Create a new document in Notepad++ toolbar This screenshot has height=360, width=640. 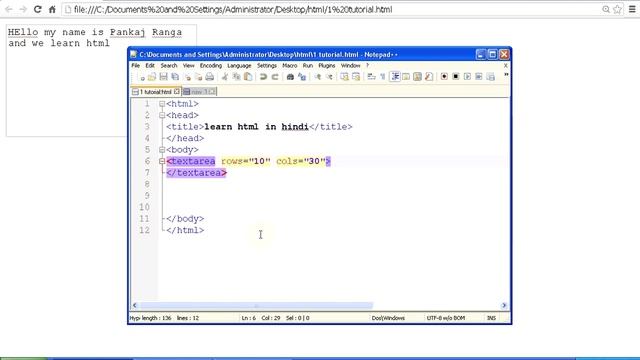click(x=142, y=77)
